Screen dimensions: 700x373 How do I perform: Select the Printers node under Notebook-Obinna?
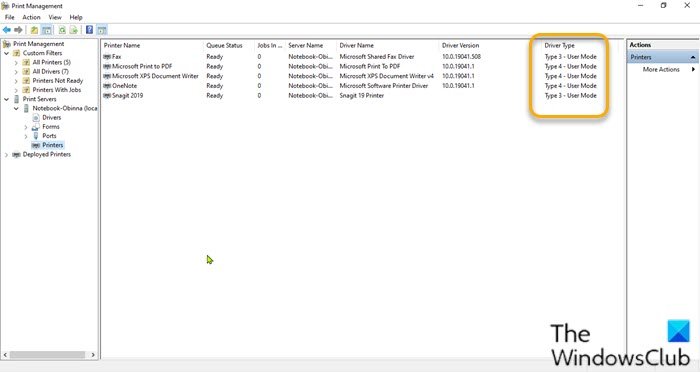coord(53,145)
